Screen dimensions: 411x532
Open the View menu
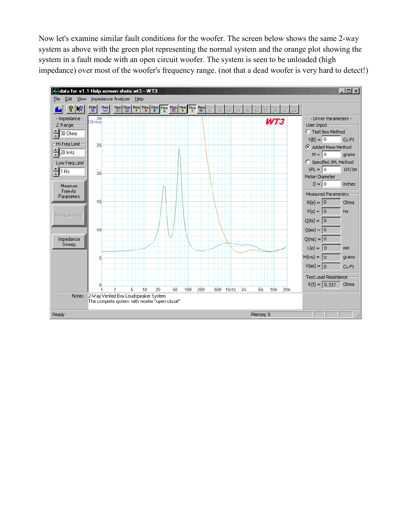[x=81, y=99]
